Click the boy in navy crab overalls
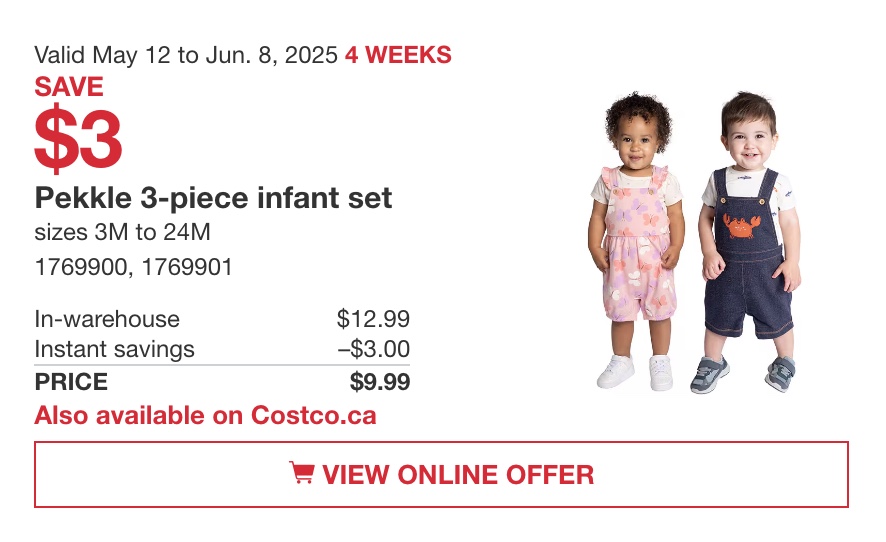 747,243
